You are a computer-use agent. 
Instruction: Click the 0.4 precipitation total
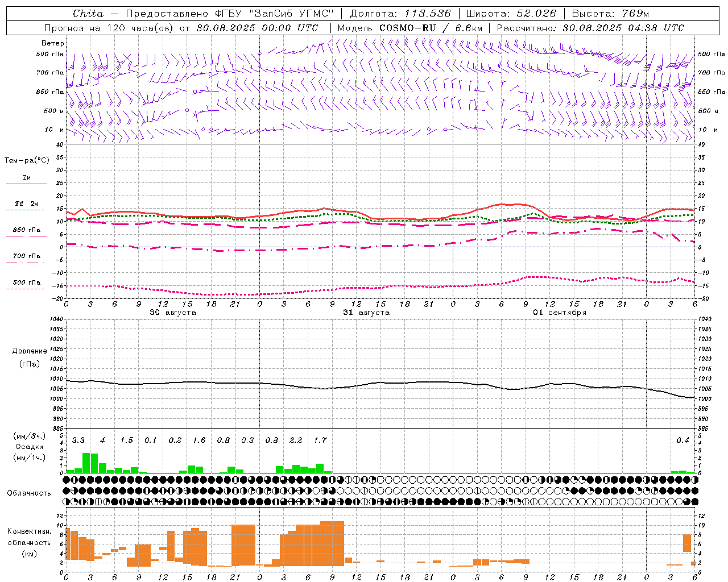pyautogui.click(x=682, y=440)
